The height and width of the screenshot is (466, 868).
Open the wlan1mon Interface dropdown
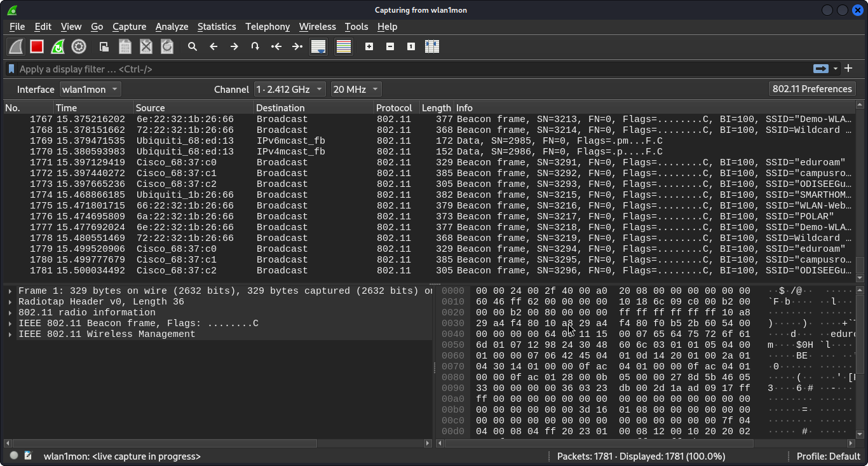tap(90, 89)
